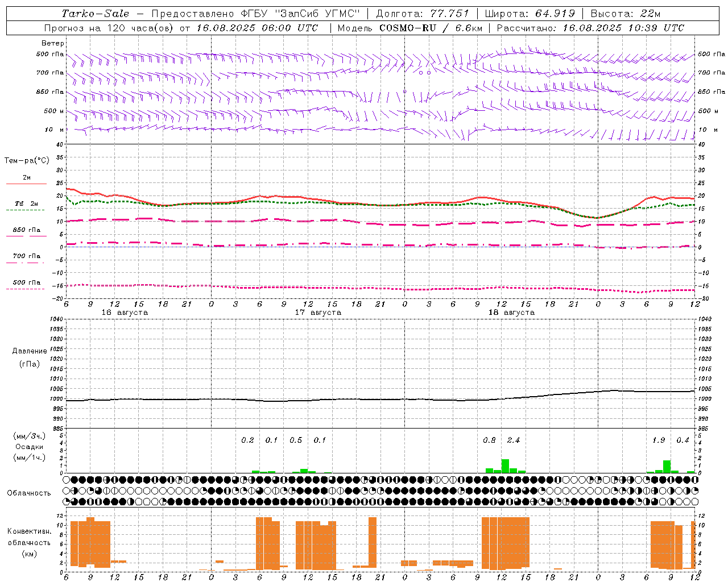728x582 pixels.
Task: Click the "Рассчитано: 16.08.2025 10:39 UTC" timestamp
Action: 590,28
